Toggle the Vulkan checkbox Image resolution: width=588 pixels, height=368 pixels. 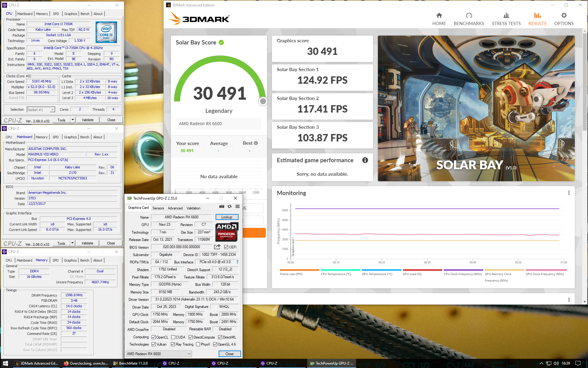pos(154,344)
